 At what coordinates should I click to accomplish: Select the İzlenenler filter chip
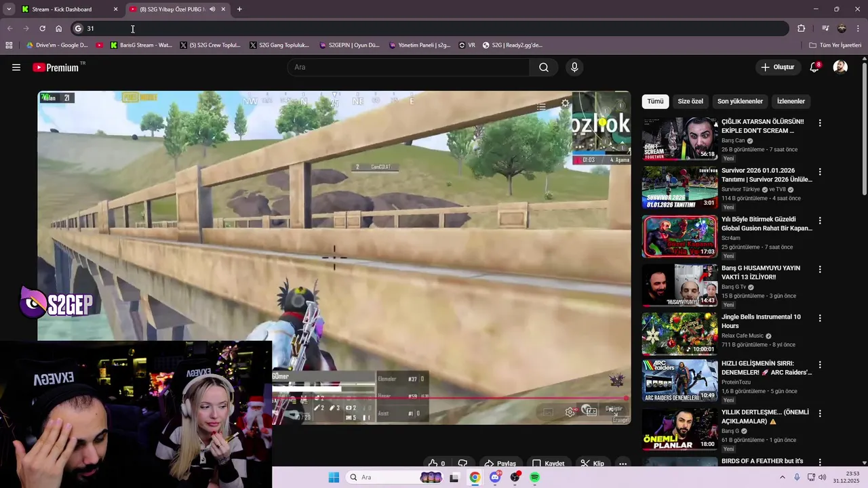point(791,101)
